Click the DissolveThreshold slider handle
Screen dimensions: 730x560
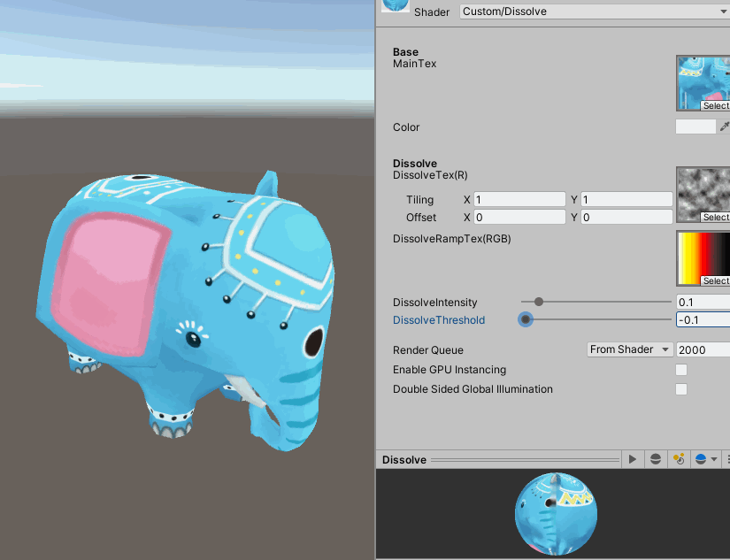526,319
